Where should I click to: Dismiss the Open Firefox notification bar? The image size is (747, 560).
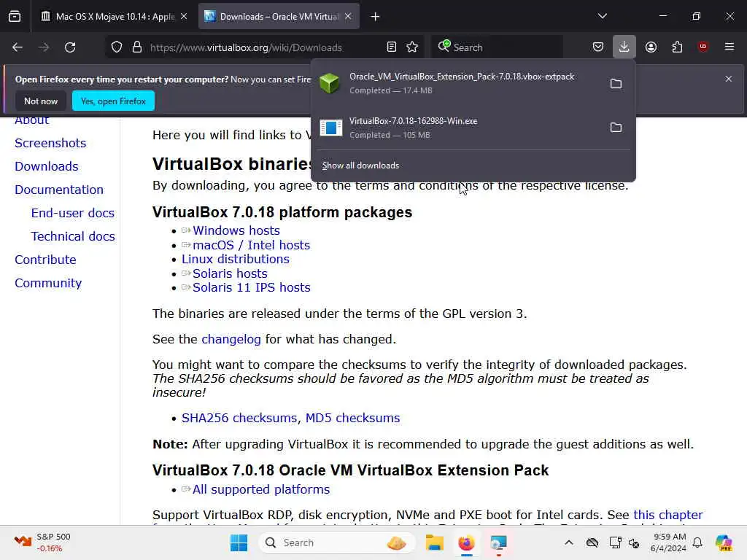[729, 79]
